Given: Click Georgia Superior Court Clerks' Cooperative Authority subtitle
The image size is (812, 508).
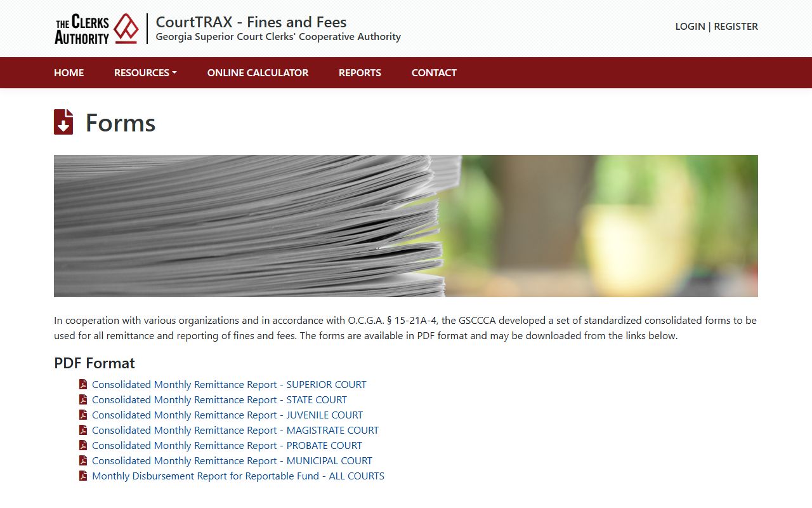Looking at the screenshot, I should 278,37.
